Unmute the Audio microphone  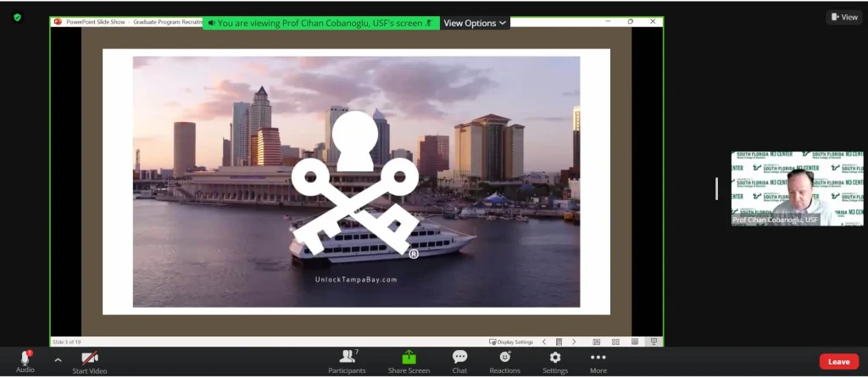(25, 362)
